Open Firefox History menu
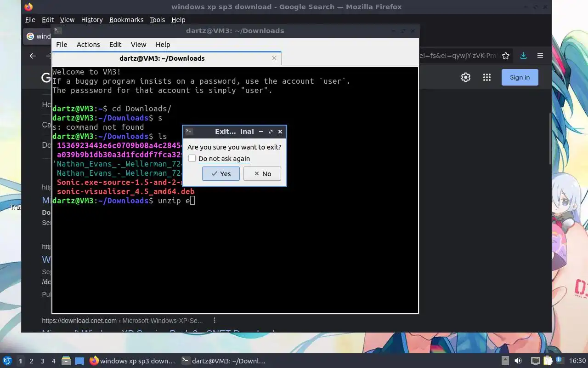 [x=92, y=20]
